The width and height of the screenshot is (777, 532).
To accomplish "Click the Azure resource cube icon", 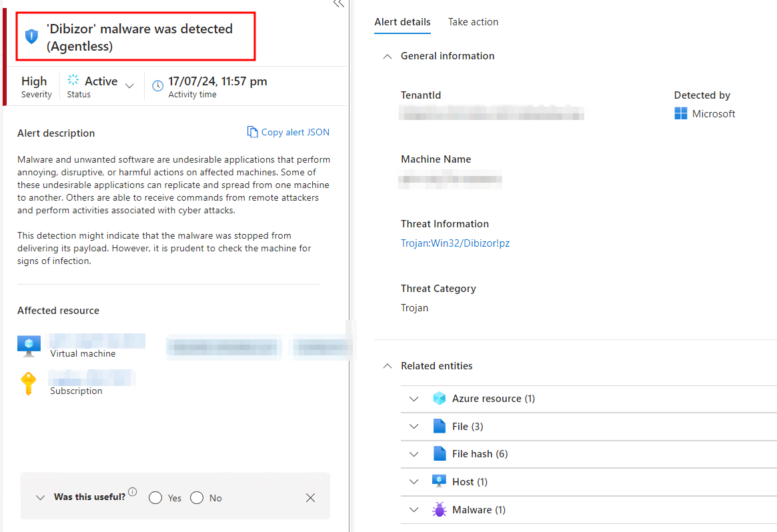I will (440, 398).
